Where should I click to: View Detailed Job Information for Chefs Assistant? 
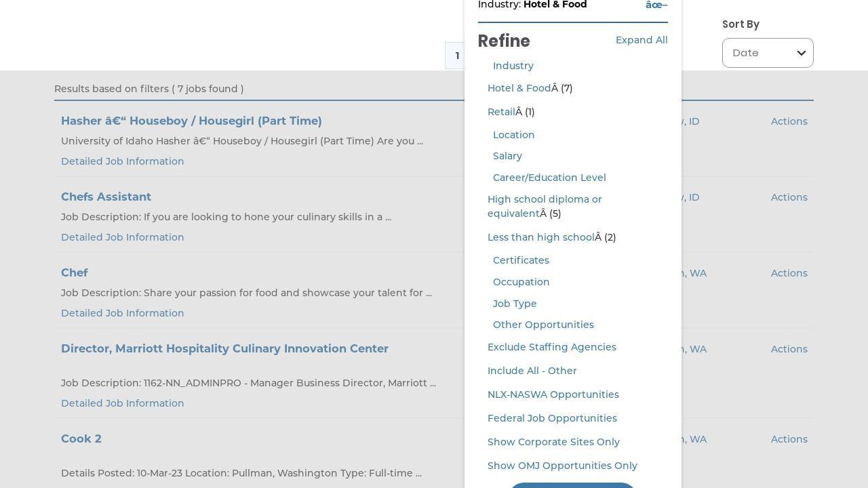click(122, 237)
